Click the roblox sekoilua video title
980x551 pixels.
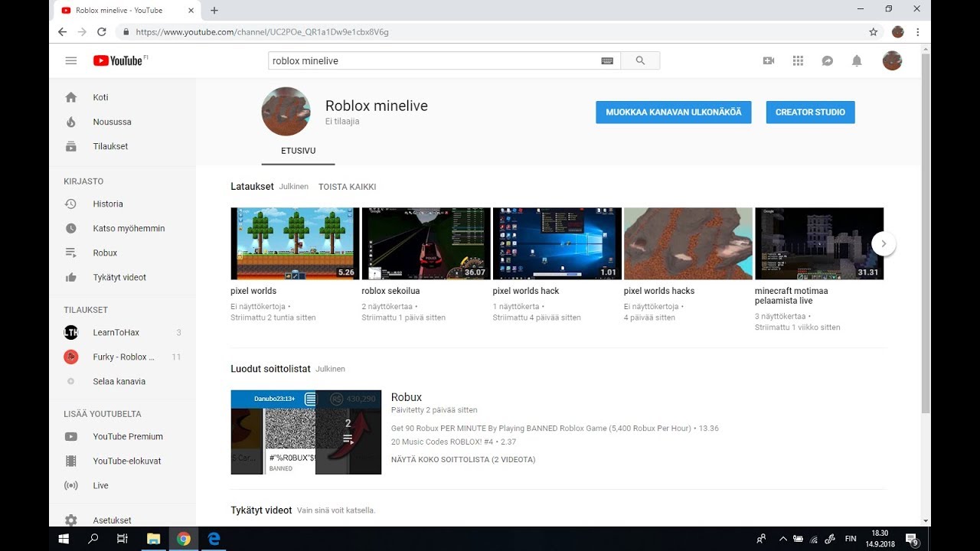pyautogui.click(x=390, y=291)
